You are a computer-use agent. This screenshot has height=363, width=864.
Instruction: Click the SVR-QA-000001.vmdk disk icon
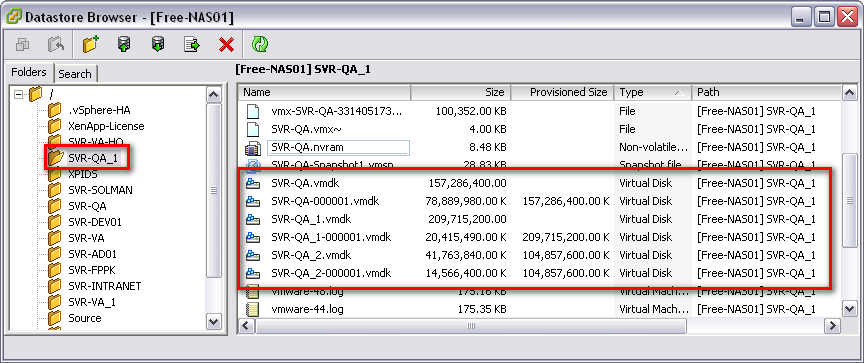pos(252,201)
